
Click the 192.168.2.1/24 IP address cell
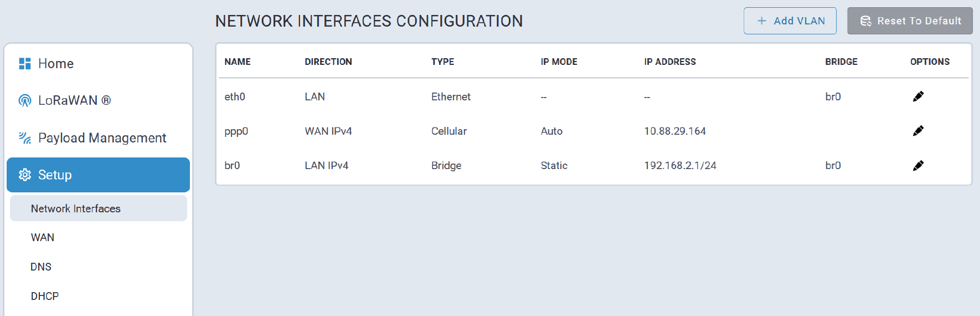tap(680, 165)
